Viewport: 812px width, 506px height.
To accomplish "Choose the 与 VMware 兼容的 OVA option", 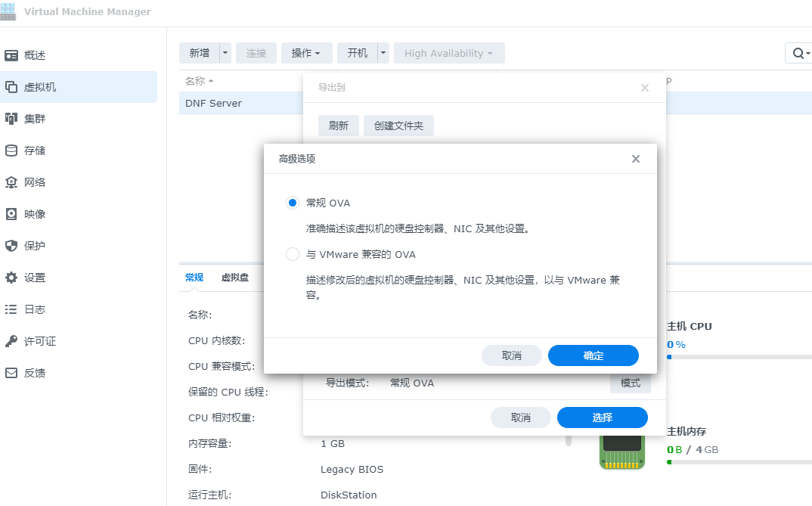I will coord(293,254).
